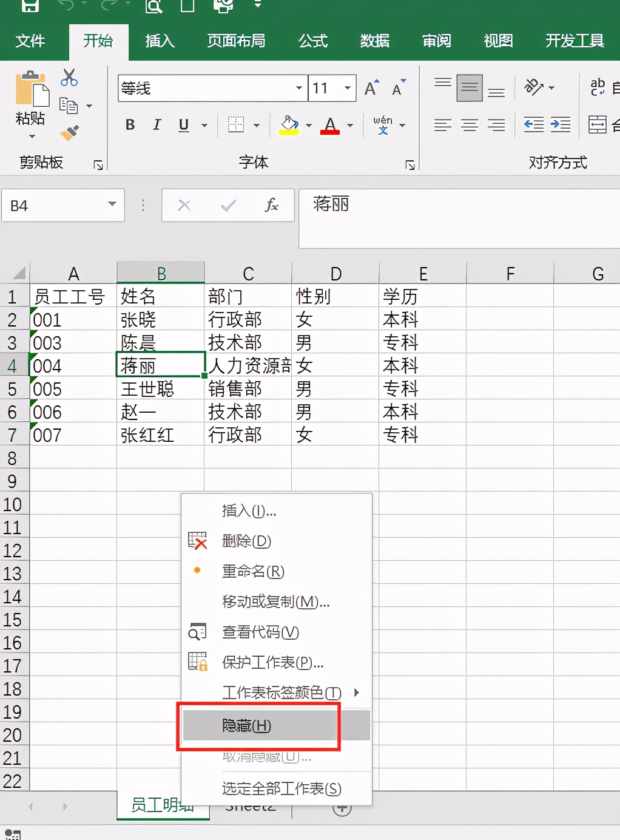Click the Cut scissors icon
Image resolution: width=620 pixels, height=840 pixels.
pyautogui.click(x=69, y=78)
